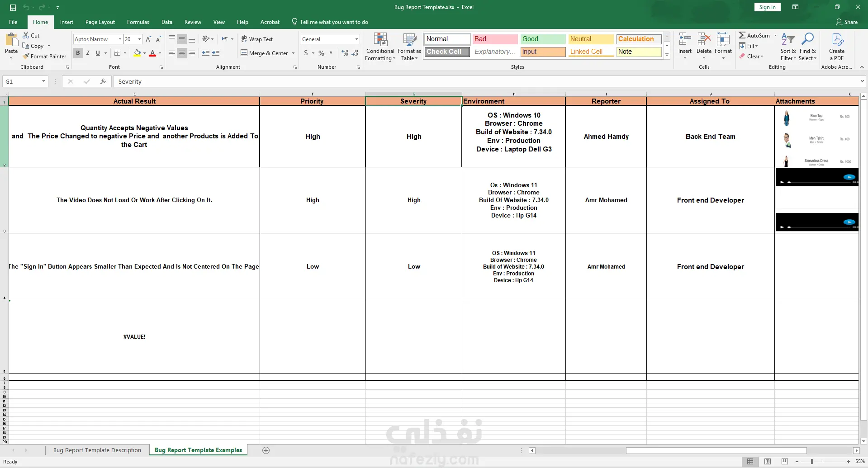Viewport: 868px width, 468px height.
Task: Collapse the ribbon
Action: pyautogui.click(x=862, y=67)
